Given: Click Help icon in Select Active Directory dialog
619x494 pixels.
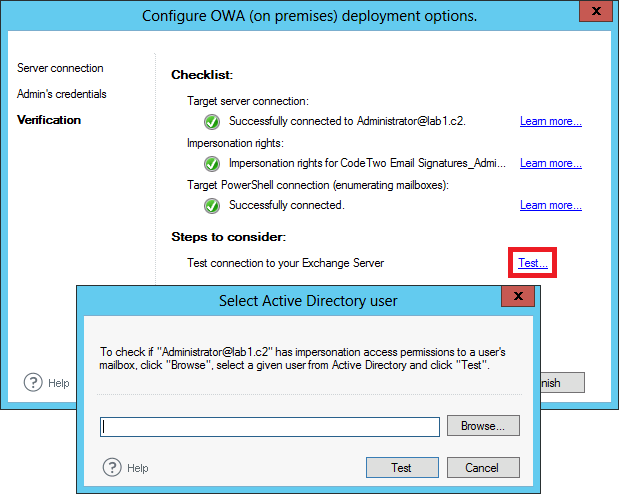Looking at the screenshot, I should 112,468.
